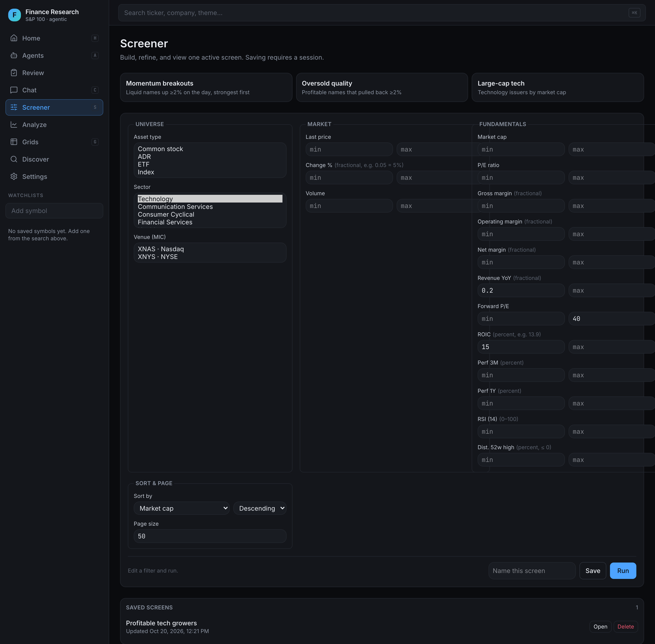
Task: Click the ROIC min field
Action: tap(521, 347)
